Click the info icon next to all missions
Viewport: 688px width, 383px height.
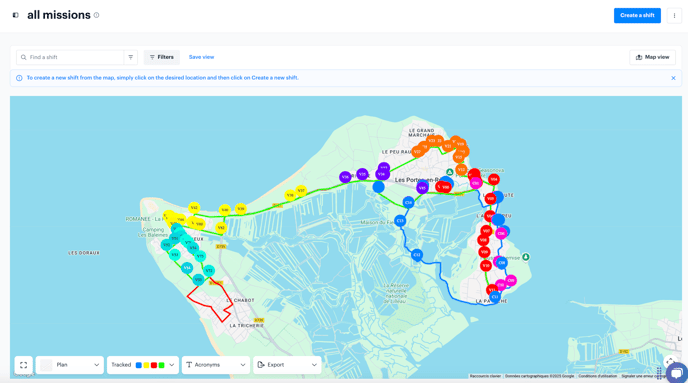[97, 15]
